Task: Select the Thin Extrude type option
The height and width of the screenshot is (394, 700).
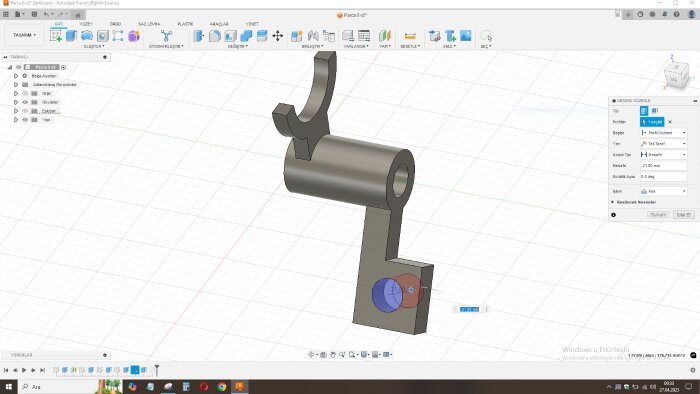Action: tap(654, 111)
